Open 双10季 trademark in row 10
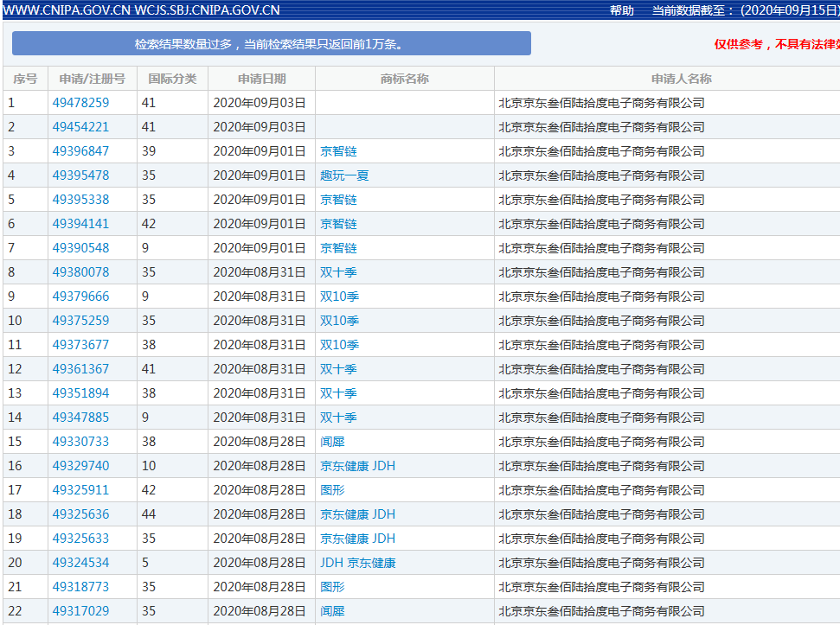The width and height of the screenshot is (840, 625). (340, 321)
